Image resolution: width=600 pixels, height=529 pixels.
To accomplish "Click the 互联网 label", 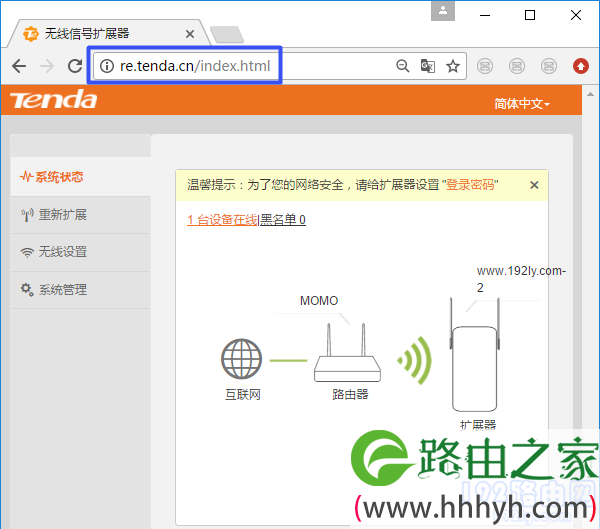I will click(x=243, y=394).
